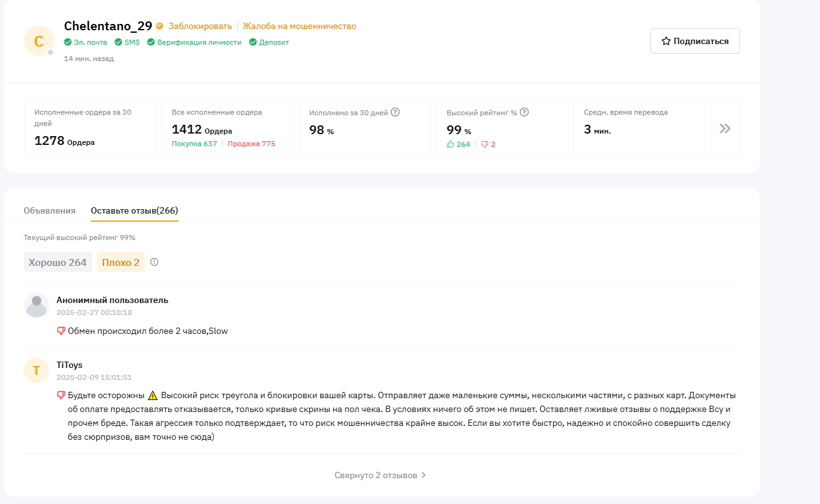Show more stats with the double-chevron arrow
820x504 pixels.
(x=725, y=129)
